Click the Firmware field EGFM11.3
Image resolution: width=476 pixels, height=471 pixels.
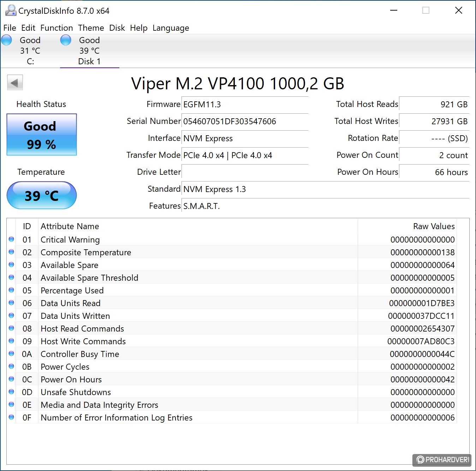245,105
